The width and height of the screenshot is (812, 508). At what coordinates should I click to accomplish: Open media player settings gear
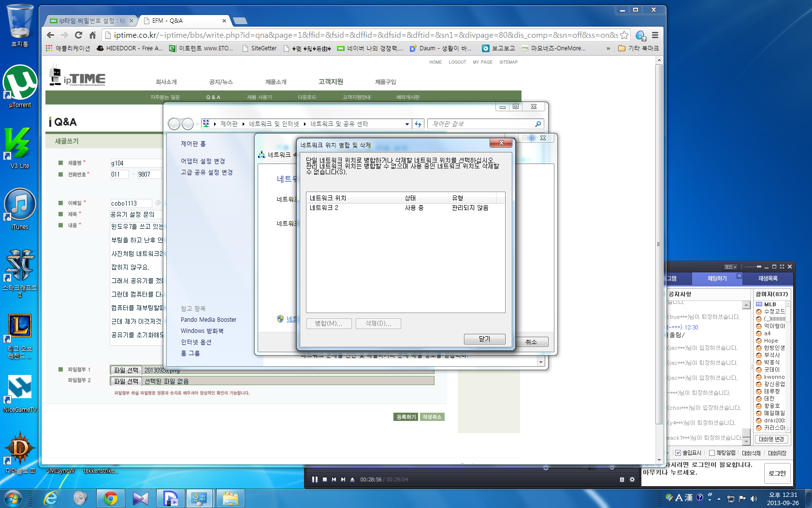(632, 479)
